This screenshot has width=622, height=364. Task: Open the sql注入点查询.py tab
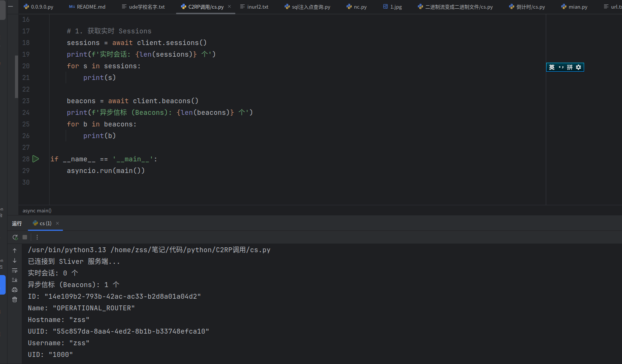pos(307,7)
